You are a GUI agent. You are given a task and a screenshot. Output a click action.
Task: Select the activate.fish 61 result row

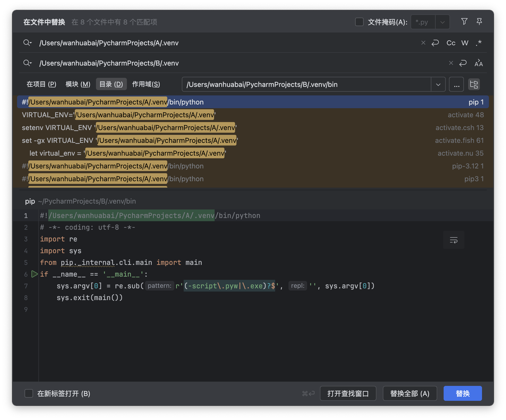click(x=252, y=140)
